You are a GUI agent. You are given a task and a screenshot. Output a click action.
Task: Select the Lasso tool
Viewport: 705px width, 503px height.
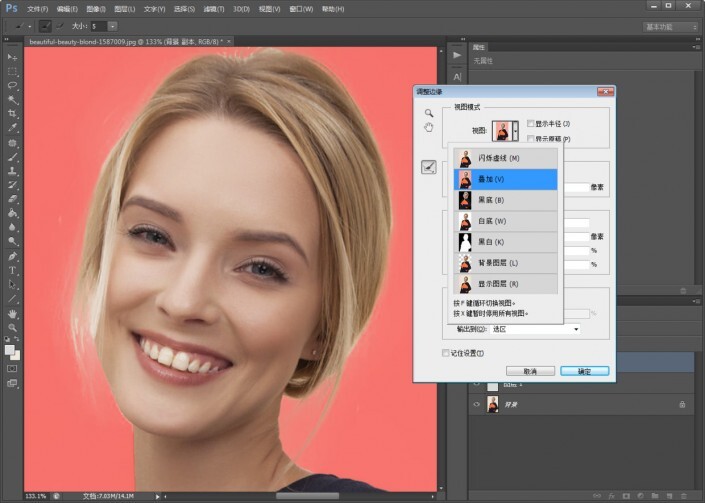point(13,86)
